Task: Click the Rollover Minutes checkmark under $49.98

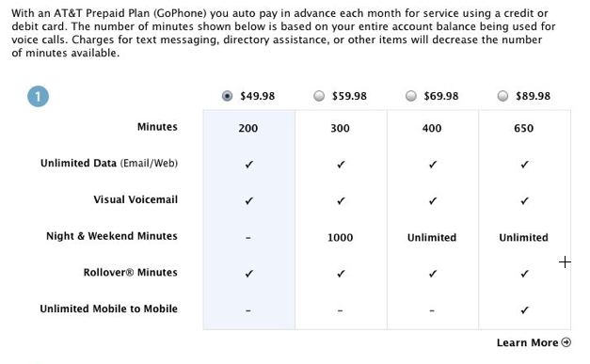Action: (x=248, y=274)
